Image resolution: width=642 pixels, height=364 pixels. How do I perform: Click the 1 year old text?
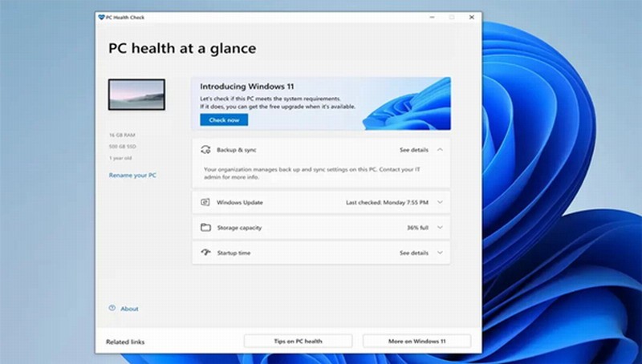tap(120, 158)
